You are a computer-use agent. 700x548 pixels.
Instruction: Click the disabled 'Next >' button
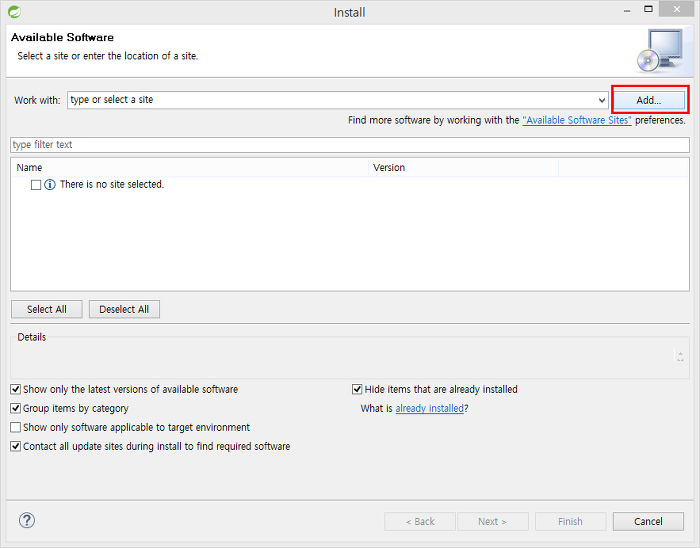493,521
